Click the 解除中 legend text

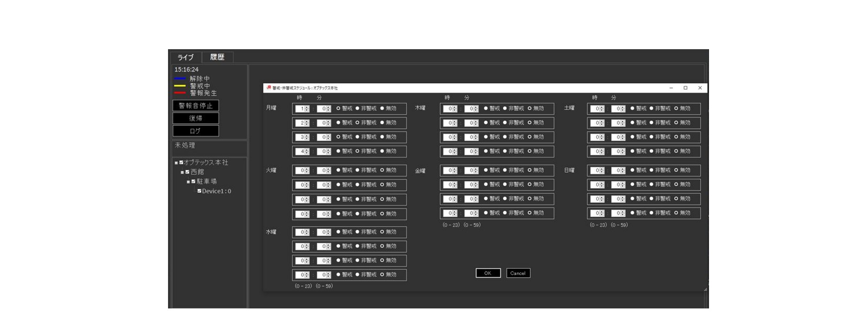[200, 79]
